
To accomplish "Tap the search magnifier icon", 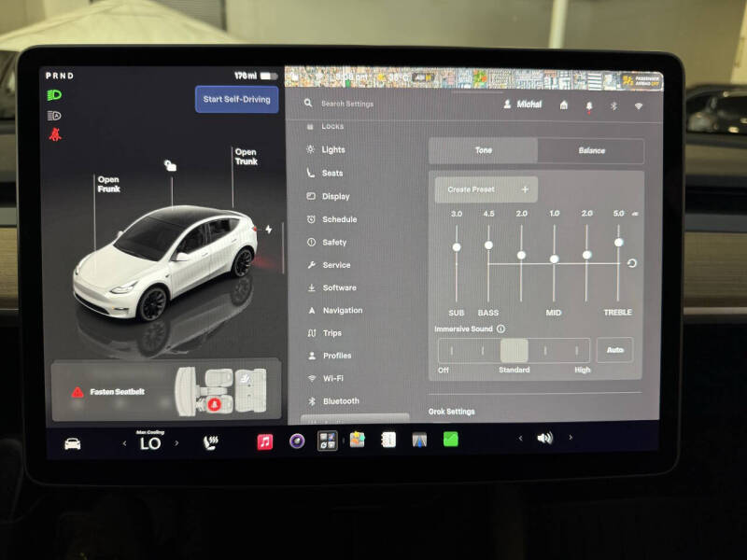I will coord(308,103).
